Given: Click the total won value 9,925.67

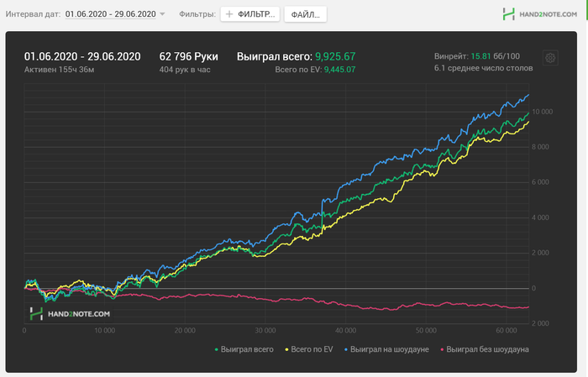Looking at the screenshot, I should [335, 56].
